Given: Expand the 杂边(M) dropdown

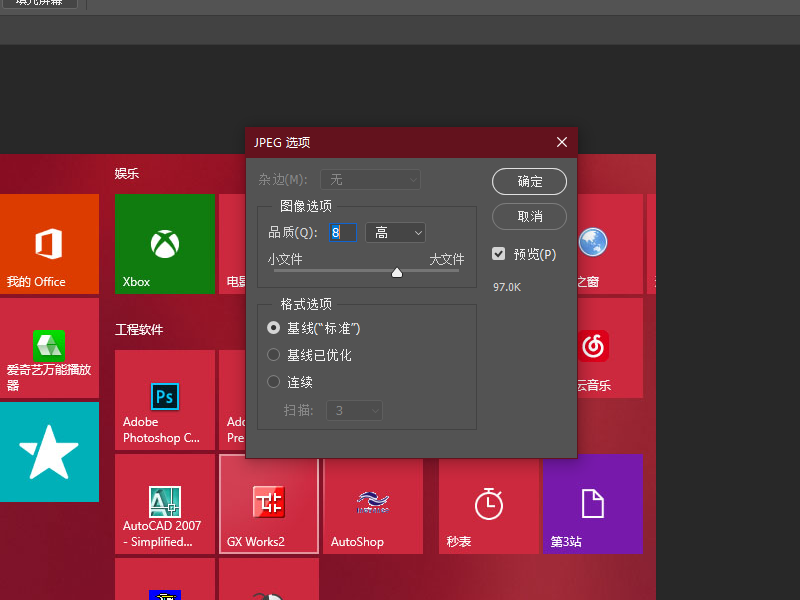Looking at the screenshot, I should pos(370,179).
